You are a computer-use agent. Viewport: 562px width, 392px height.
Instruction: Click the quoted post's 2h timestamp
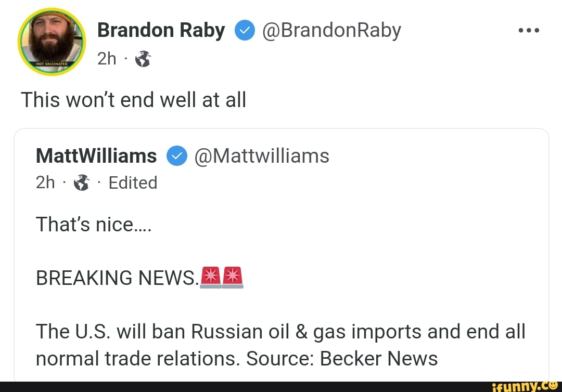click(x=45, y=182)
